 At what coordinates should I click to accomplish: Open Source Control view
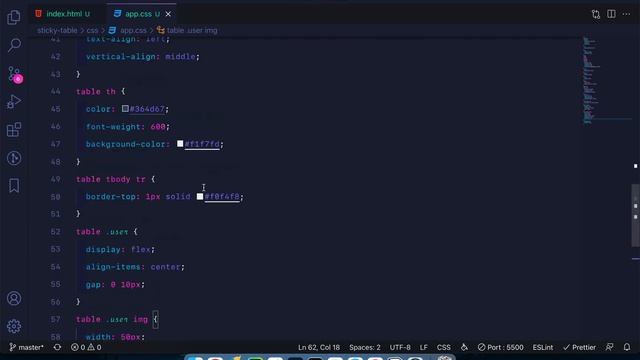click(15, 75)
